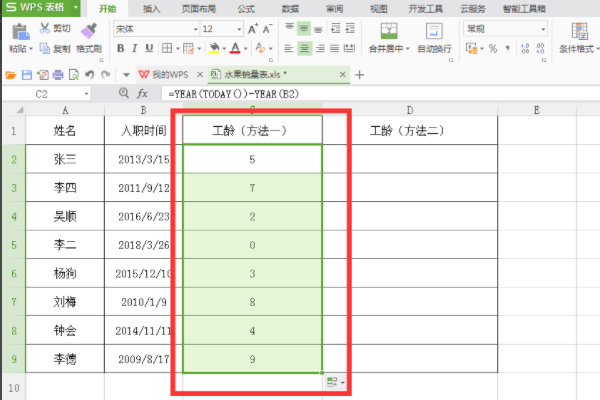The width and height of the screenshot is (600, 400).
Task: Switch to the 数据 (Data) tab
Action: click(x=290, y=9)
